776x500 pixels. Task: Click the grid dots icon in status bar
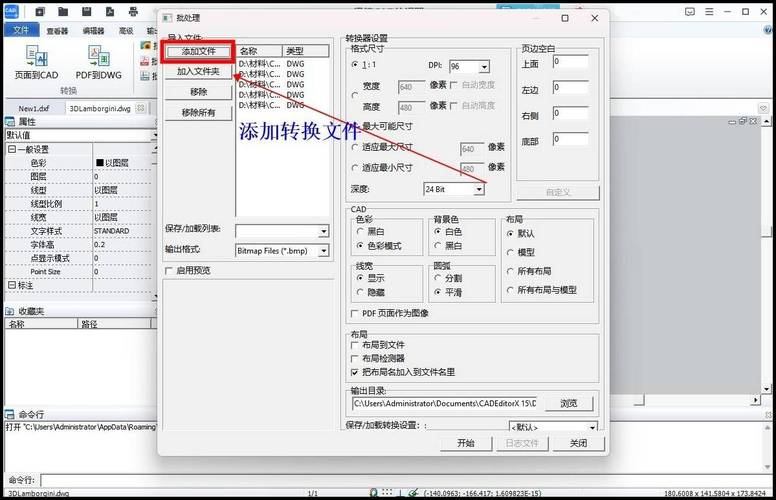tap(387, 493)
